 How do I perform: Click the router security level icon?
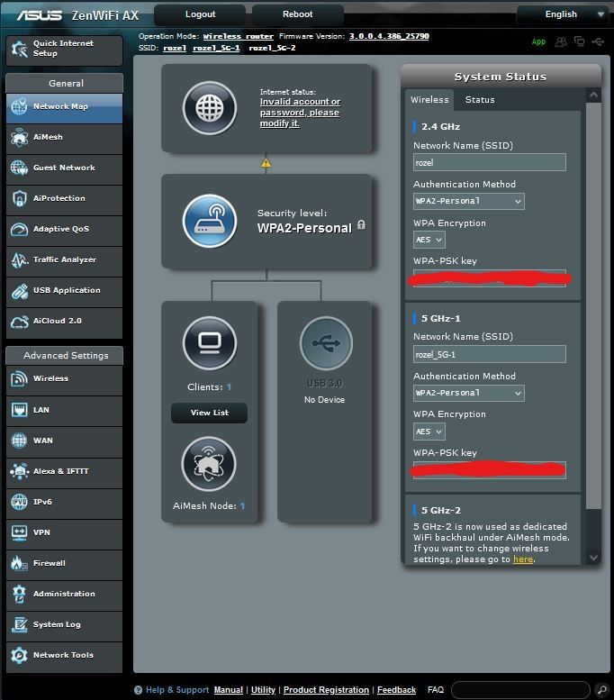[x=209, y=222]
